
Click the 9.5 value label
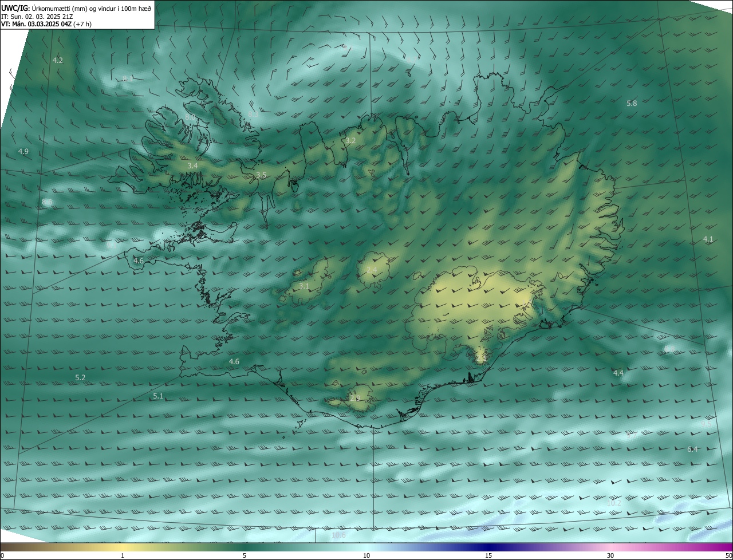coord(707,424)
